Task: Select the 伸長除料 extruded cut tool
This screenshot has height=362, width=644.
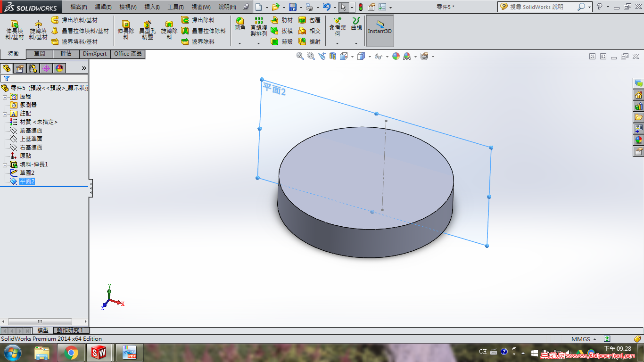Action: (126, 30)
